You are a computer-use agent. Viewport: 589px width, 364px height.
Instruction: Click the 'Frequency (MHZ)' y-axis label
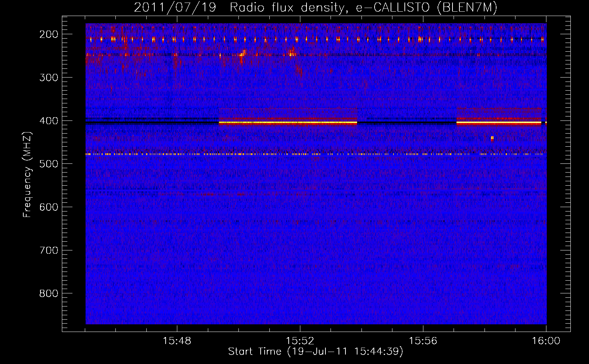[x=27, y=175]
